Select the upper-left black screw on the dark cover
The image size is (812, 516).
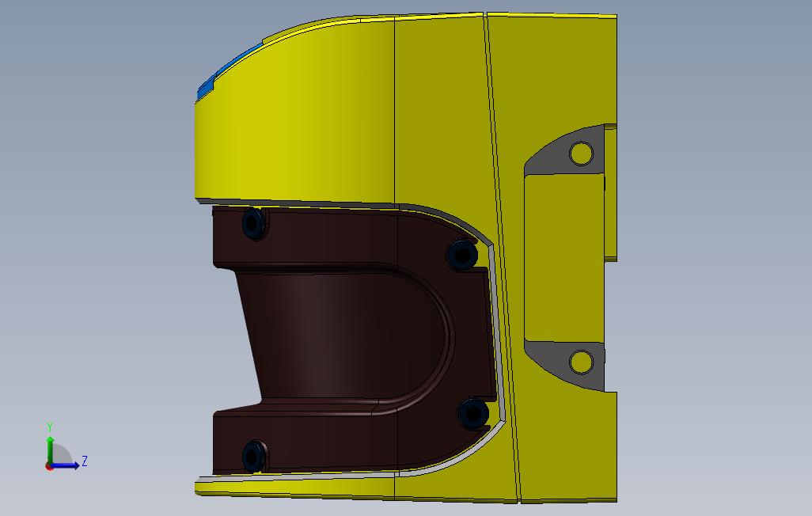pos(254,224)
